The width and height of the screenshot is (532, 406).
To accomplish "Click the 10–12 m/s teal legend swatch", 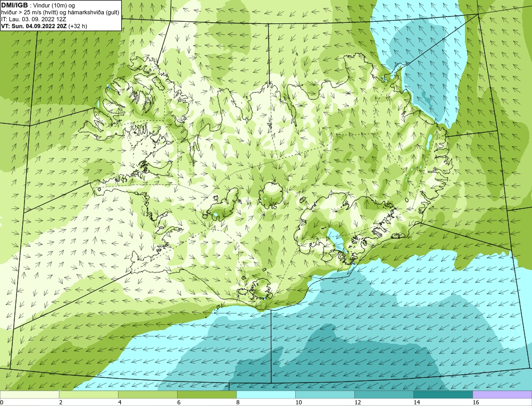I will point(325,394).
